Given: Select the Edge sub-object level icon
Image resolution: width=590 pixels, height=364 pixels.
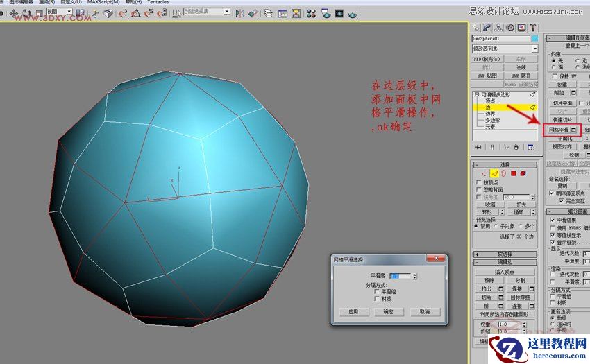Looking at the screenshot, I should [x=494, y=173].
